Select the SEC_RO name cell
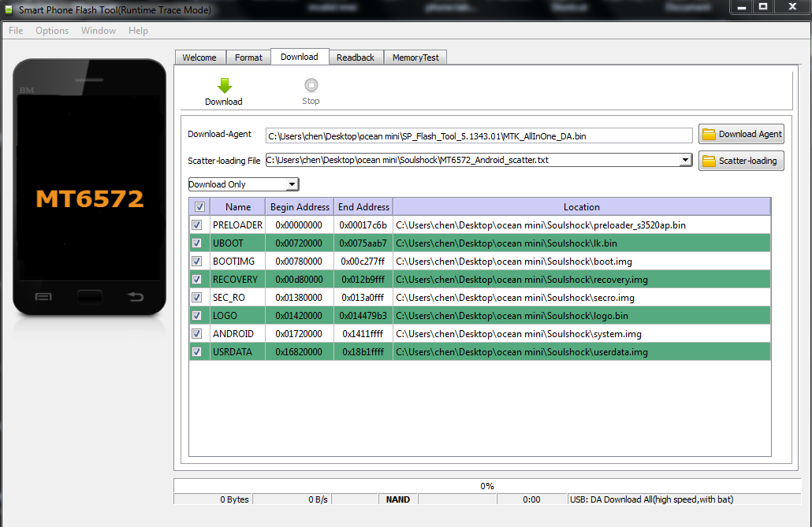Image resolution: width=812 pixels, height=527 pixels. coord(238,298)
